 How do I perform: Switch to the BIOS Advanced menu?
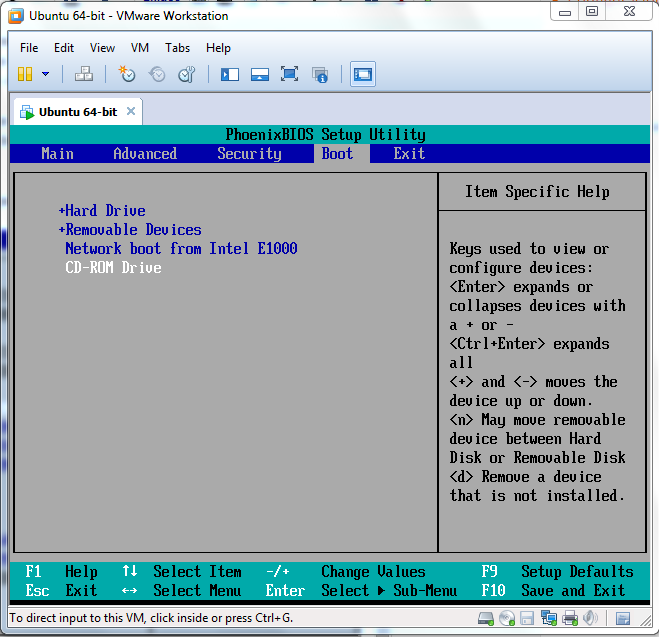[x=145, y=154]
